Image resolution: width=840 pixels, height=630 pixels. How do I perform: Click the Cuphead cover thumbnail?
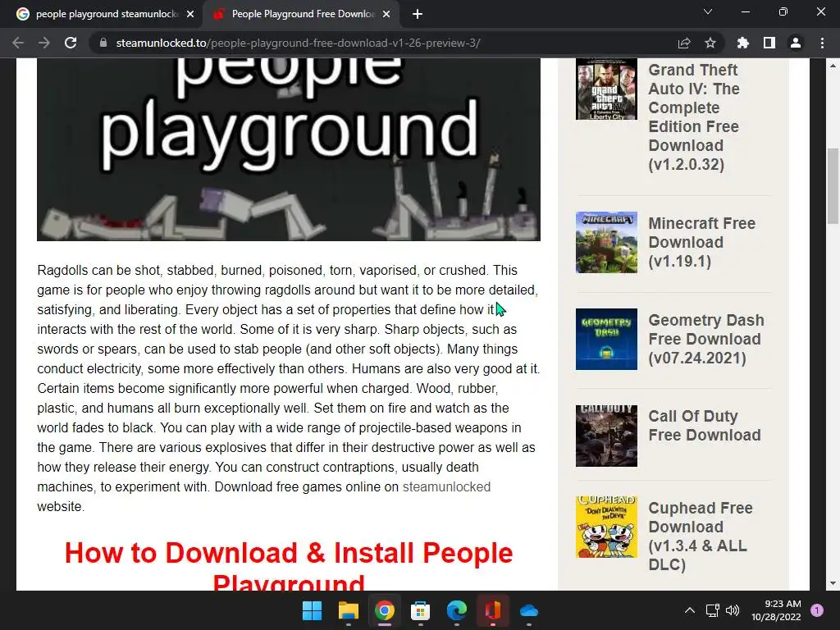pyautogui.click(x=606, y=527)
